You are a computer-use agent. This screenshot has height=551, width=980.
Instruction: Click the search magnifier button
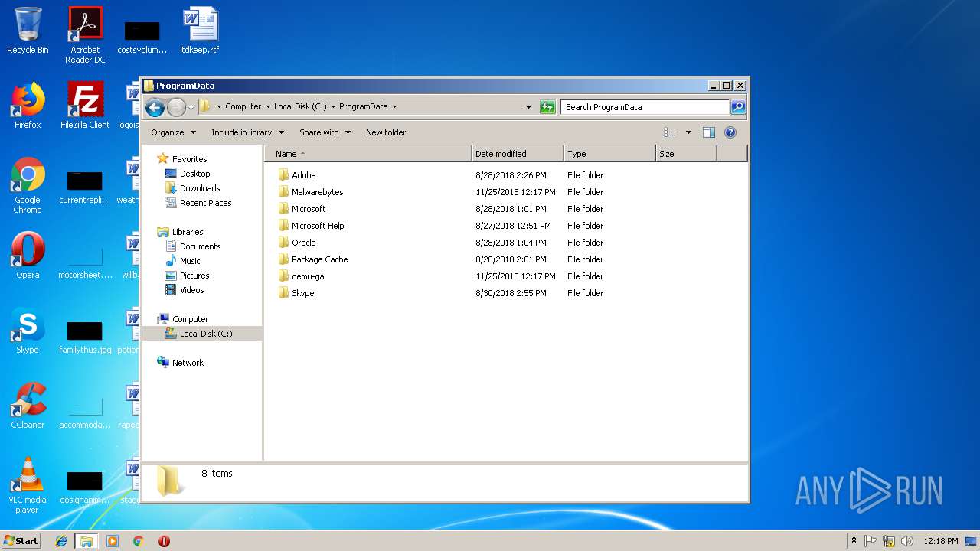pyautogui.click(x=738, y=107)
